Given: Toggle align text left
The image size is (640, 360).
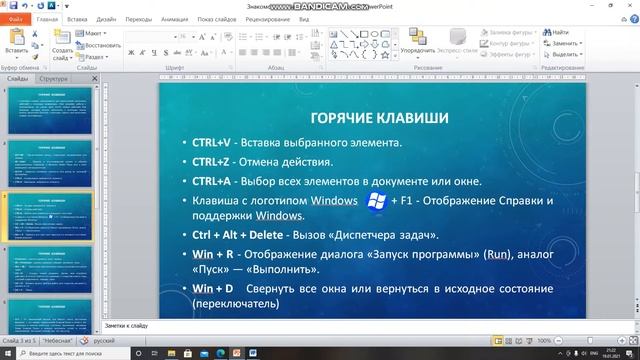Looking at the screenshot, I should [x=242, y=53].
